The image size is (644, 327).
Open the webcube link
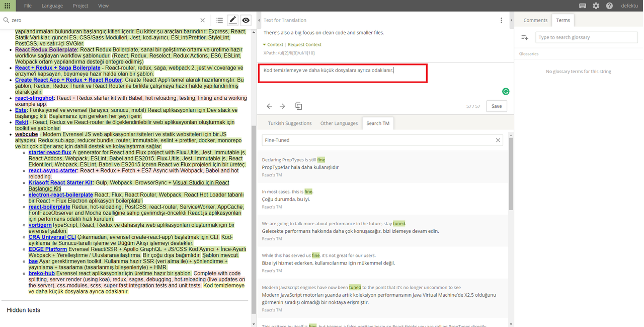pyautogui.click(x=26, y=135)
